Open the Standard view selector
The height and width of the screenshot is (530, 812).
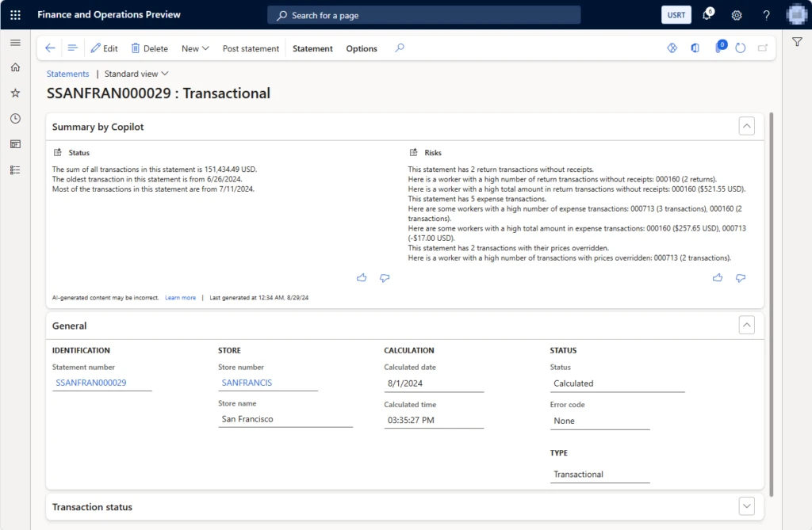pyautogui.click(x=136, y=73)
